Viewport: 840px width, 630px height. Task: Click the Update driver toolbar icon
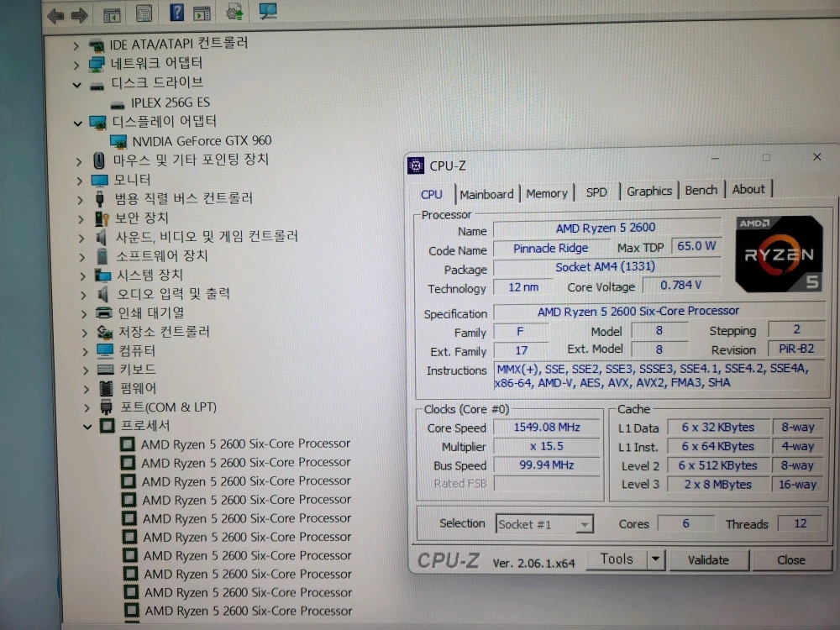click(x=234, y=12)
